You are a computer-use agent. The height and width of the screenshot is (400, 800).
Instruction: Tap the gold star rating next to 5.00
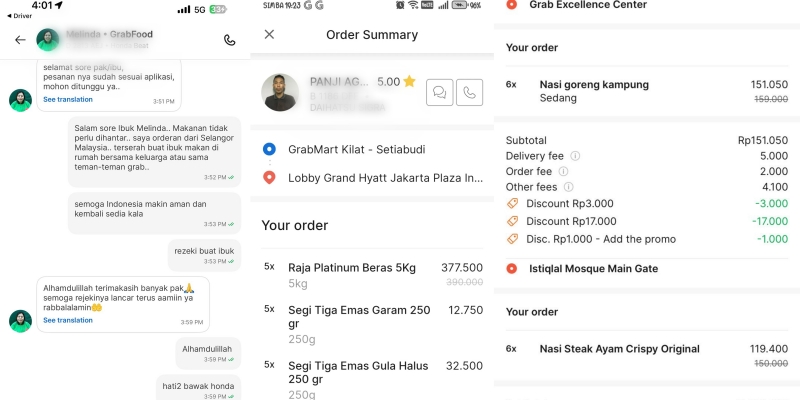coord(409,81)
